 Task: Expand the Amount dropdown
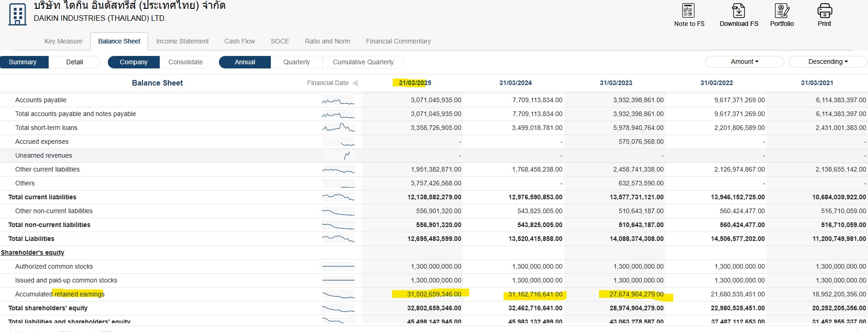[x=744, y=61]
